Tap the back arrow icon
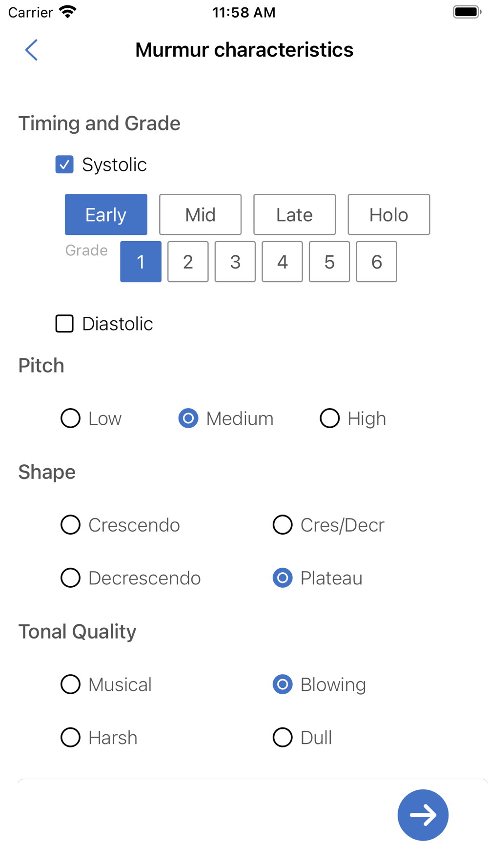488x868 pixels. pos(31,50)
